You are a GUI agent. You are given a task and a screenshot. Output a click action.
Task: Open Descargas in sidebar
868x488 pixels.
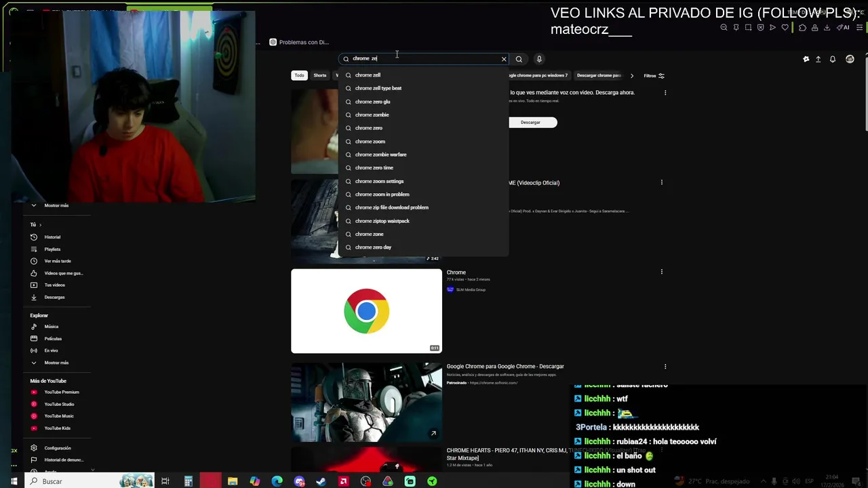point(54,298)
